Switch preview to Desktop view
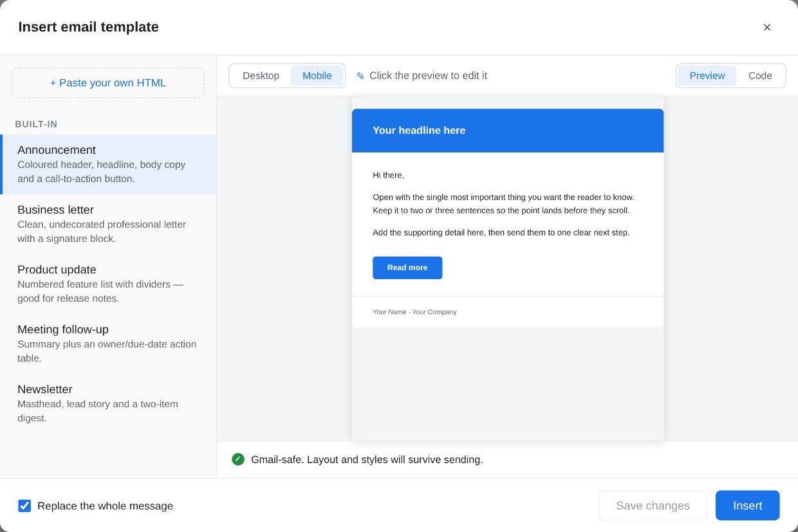The height and width of the screenshot is (532, 798). click(x=261, y=76)
